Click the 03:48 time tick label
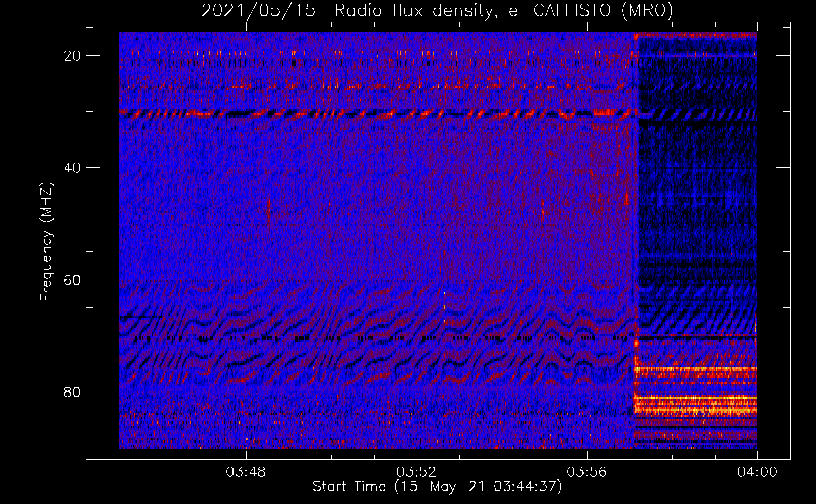 [246, 472]
